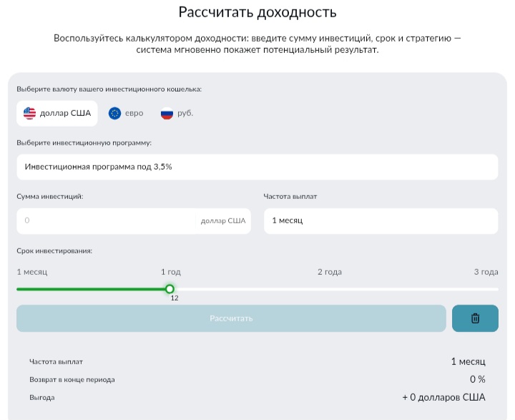Select the 1 месяц slider mark

pos(31,272)
